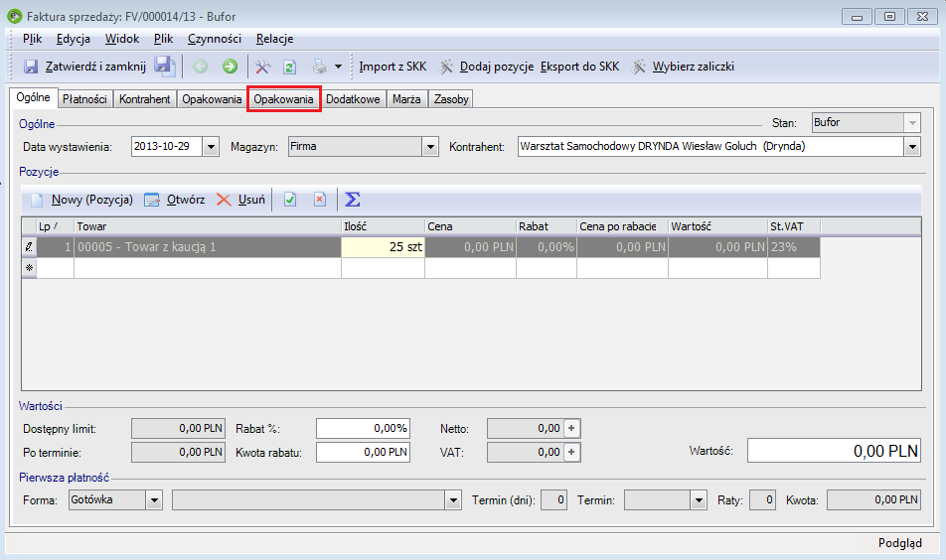Click the Raty number field
Screen dimensions: 946x560
[762, 500]
